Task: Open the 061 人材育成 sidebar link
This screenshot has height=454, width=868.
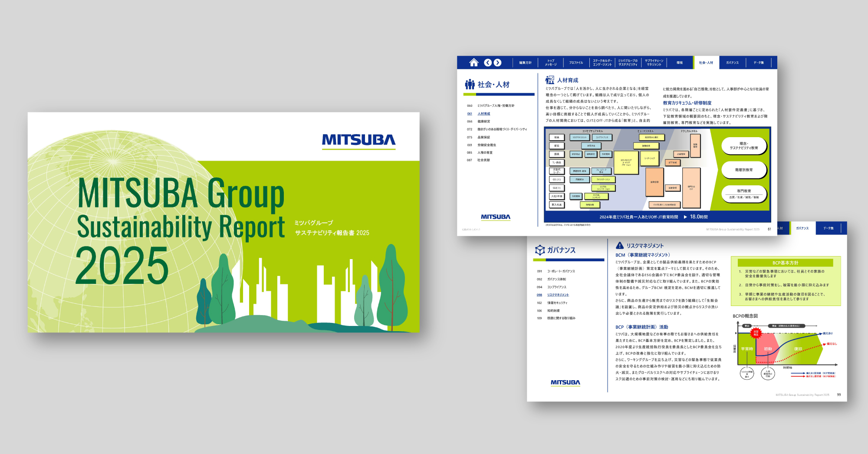Action: pyautogui.click(x=483, y=114)
